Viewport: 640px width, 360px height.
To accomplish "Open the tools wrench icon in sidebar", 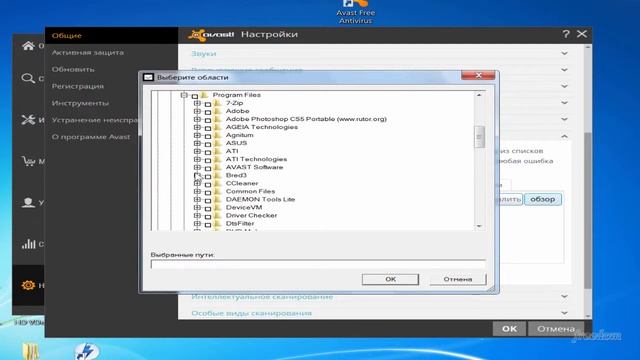I will 28,120.
